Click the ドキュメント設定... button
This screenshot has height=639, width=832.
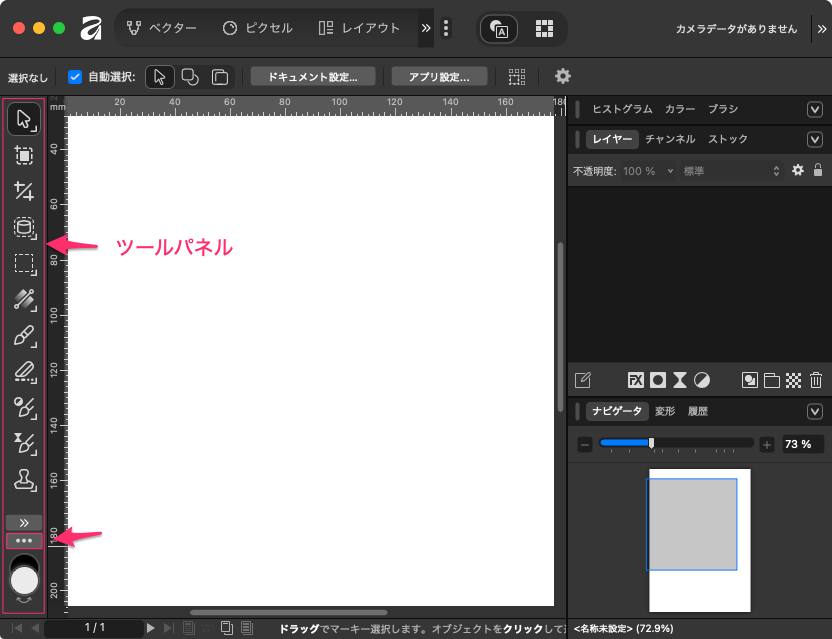(x=313, y=77)
